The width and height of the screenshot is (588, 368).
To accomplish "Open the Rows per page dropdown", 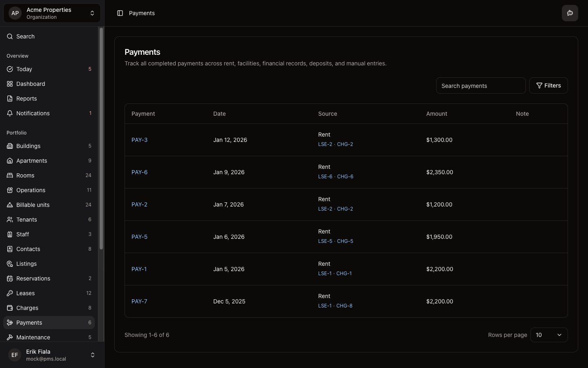I will click(549, 335).
